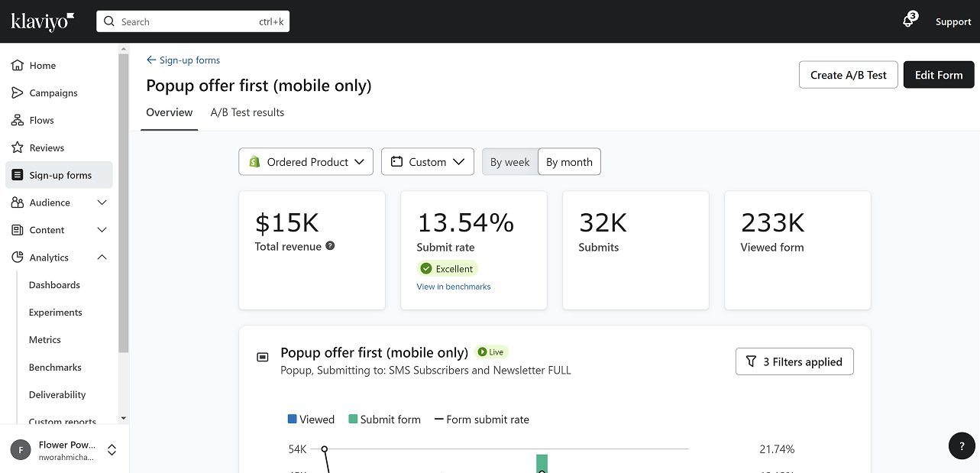Viewport: 980px width, 473px height.
Task: Follow the View in benchmarks link
Action: click(x=453, y=287)
